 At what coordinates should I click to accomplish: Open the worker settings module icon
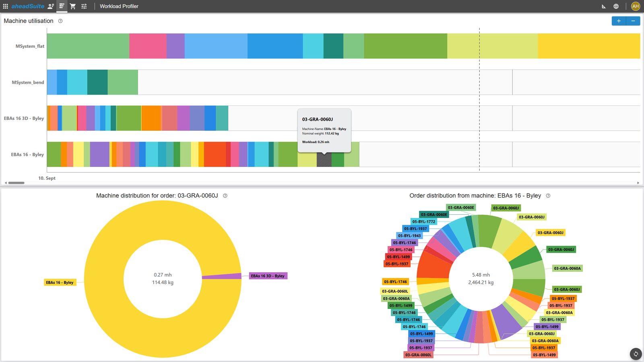tap(51, 6)
